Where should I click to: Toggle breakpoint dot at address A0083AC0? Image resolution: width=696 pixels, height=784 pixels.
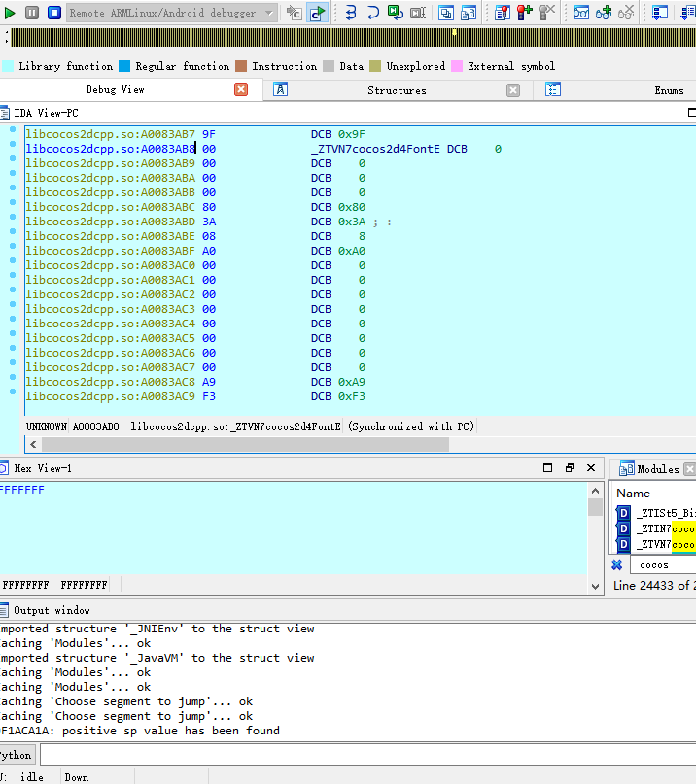(13, 260)
